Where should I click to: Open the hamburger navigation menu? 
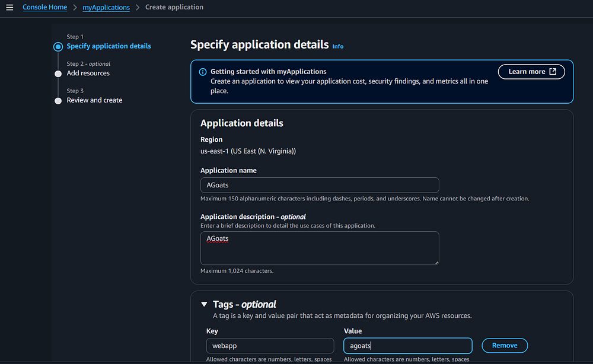coord(9,8)
